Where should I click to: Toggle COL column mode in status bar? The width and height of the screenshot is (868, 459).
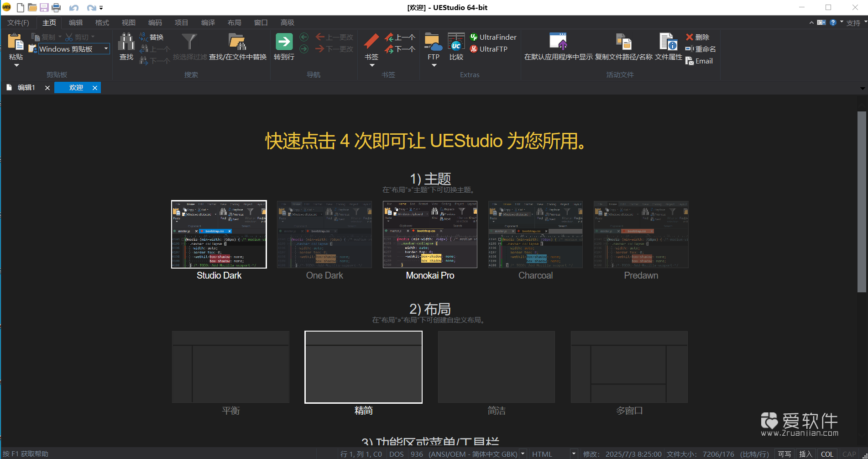(x=827, y=454)
